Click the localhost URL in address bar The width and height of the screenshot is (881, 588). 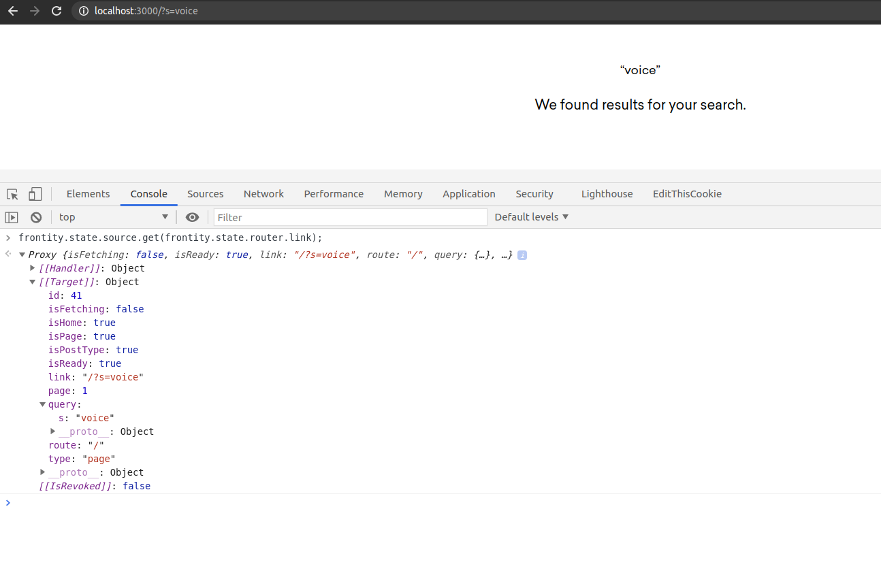tap(146, 11)
